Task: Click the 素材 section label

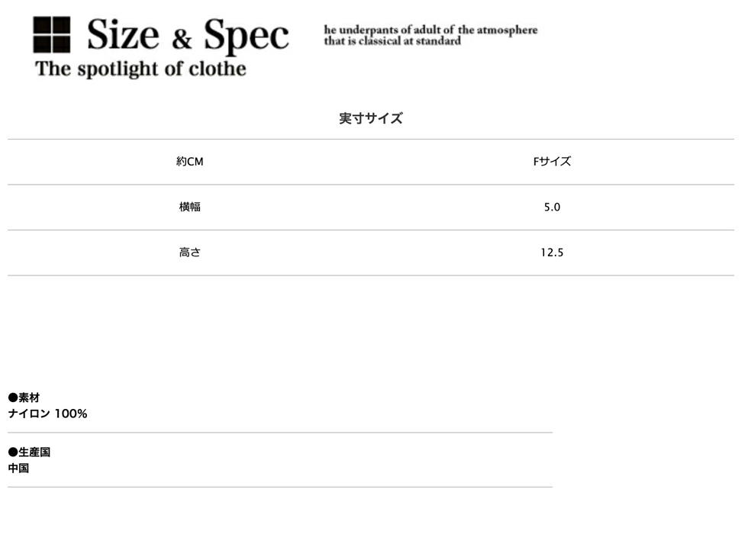Action: 29,397
